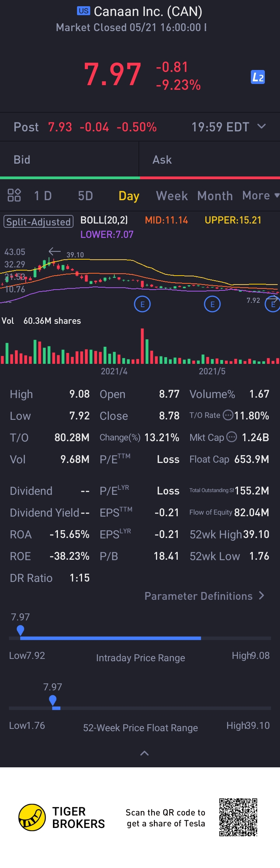Open the More timeframes dropdown
The width and height of the screenshot is (280, 868).
(260, 196)
